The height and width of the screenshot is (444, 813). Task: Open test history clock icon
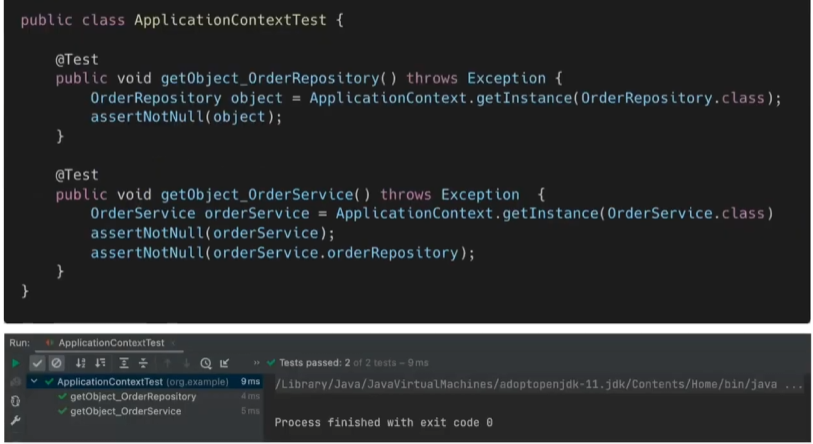206,363
